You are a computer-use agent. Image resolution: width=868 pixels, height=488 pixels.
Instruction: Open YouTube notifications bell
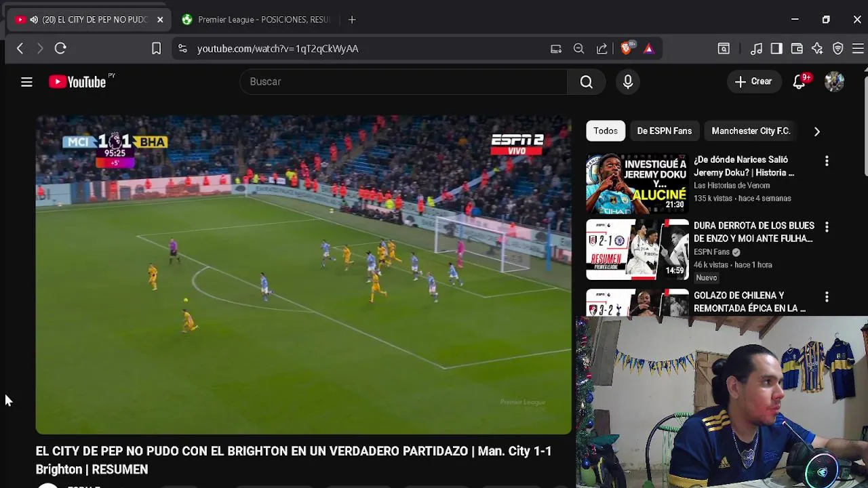[799, 81]
